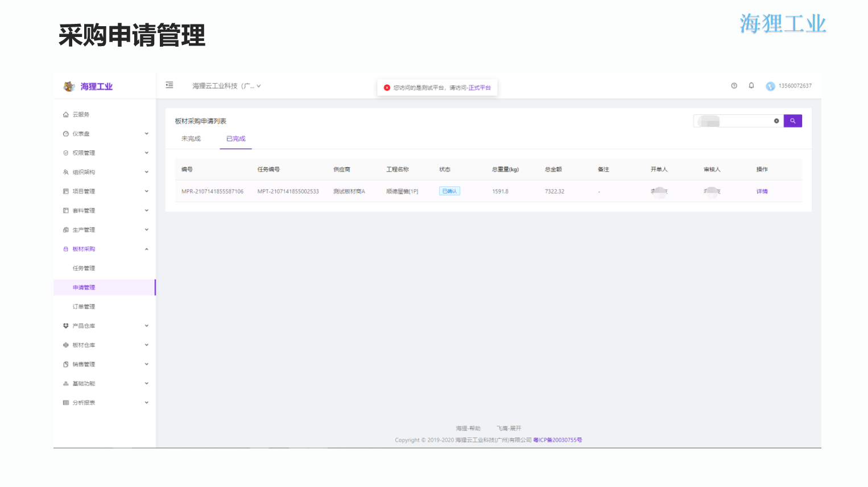The width and height of the screenshot is (868, 487).
Task: Click total amount value 7322.32
Action: click(x=555, y=192)
